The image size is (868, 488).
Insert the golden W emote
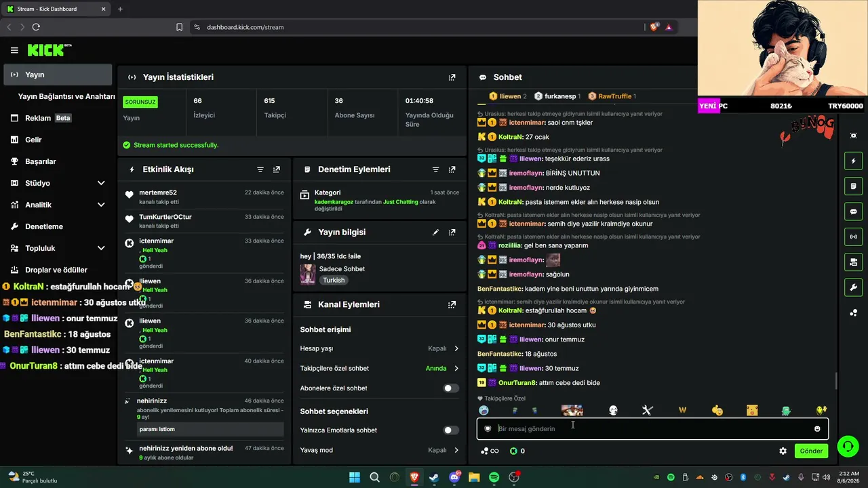(x=682, y=410)
